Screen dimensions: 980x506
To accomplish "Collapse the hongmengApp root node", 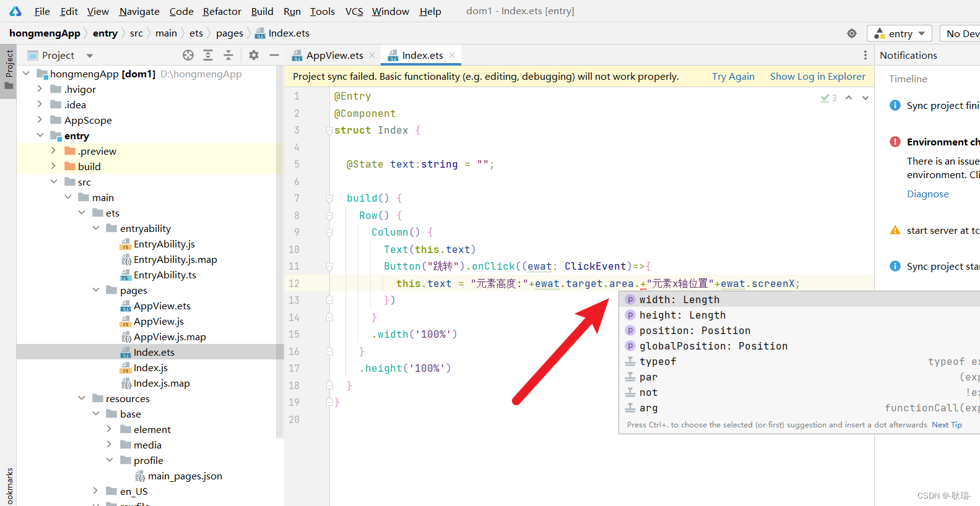I will [x=26, y=74].
